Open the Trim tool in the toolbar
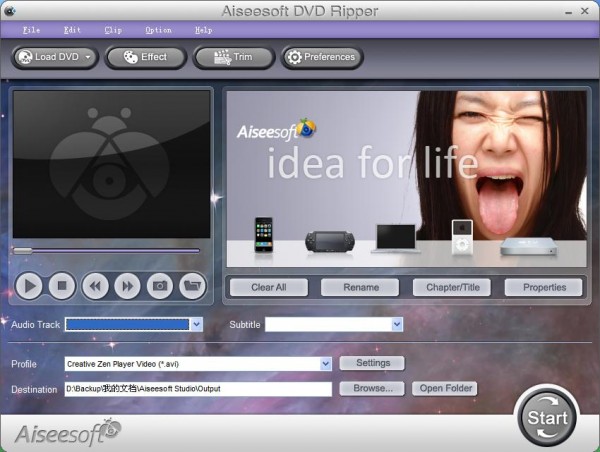Viewport: 600px width, 452px height. (234, 57)
